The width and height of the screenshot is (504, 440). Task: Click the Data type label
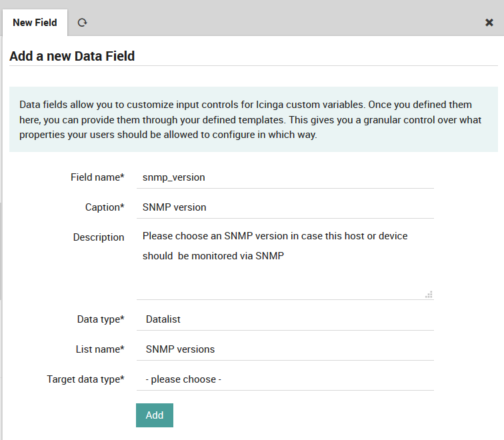pyautogui.click(x=101, y=319)
